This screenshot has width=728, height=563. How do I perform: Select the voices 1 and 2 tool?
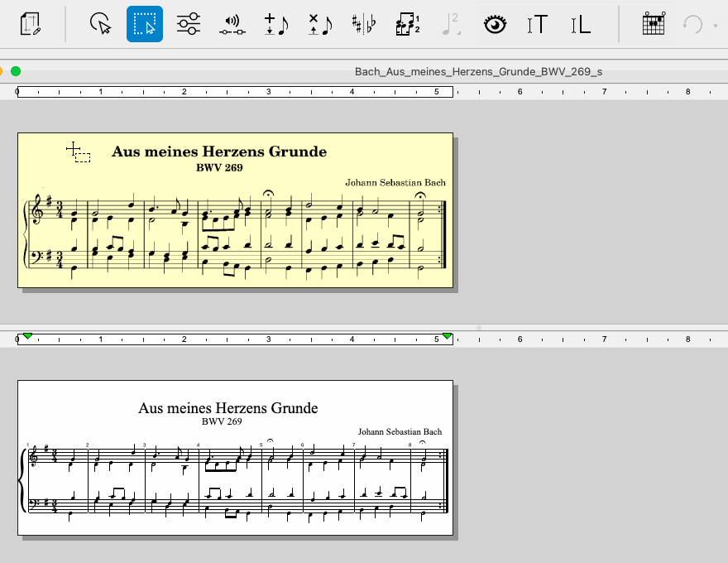[408, 24]
